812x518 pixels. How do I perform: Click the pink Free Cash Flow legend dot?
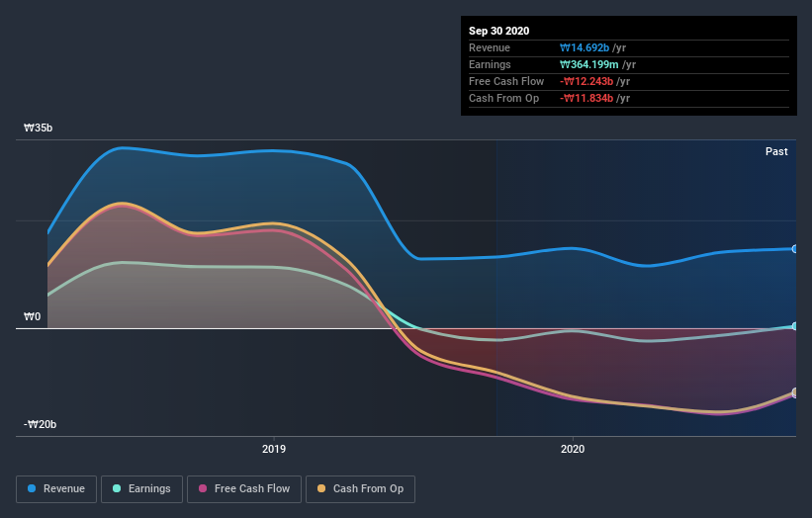click(x=203, y=488)
